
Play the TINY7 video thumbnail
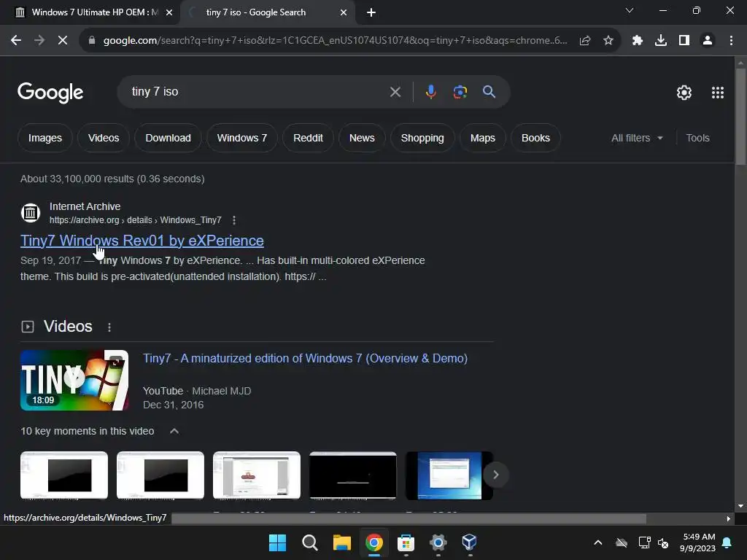tap(74, 380)
